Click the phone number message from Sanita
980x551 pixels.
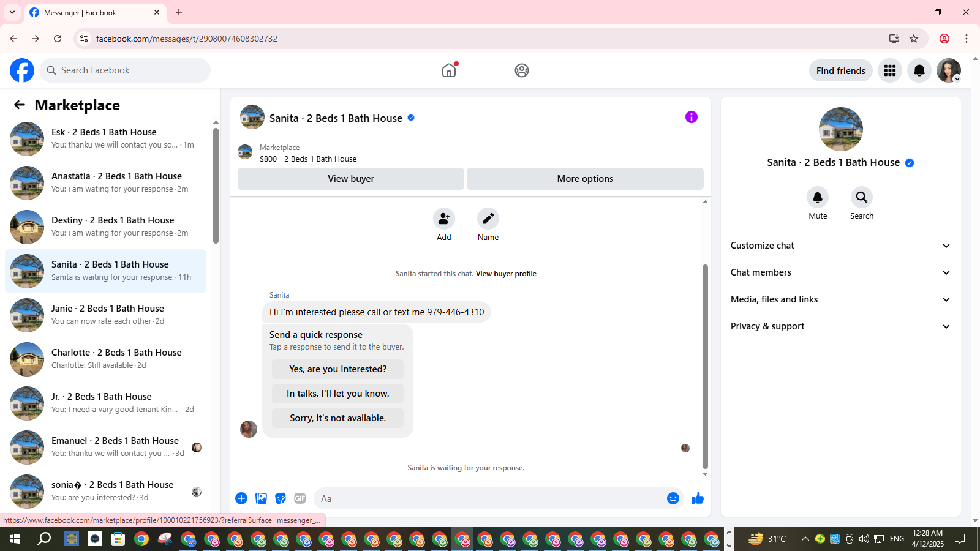coord(377,312)
